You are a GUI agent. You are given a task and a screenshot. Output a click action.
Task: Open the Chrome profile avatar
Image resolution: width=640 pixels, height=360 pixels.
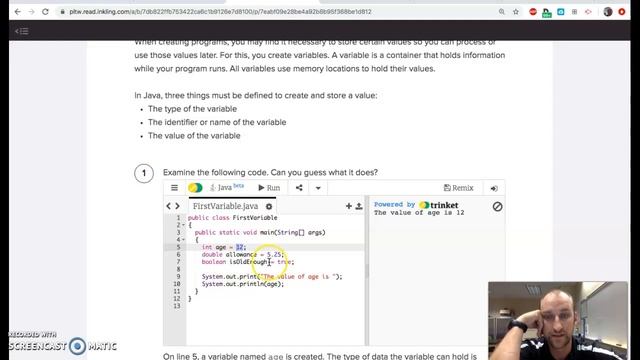point(608,12)
